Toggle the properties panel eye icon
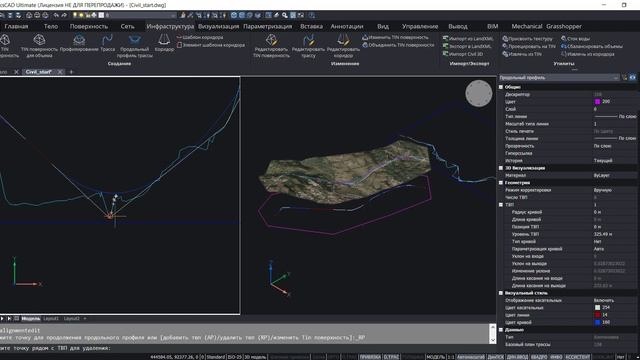 pos(632,78)
